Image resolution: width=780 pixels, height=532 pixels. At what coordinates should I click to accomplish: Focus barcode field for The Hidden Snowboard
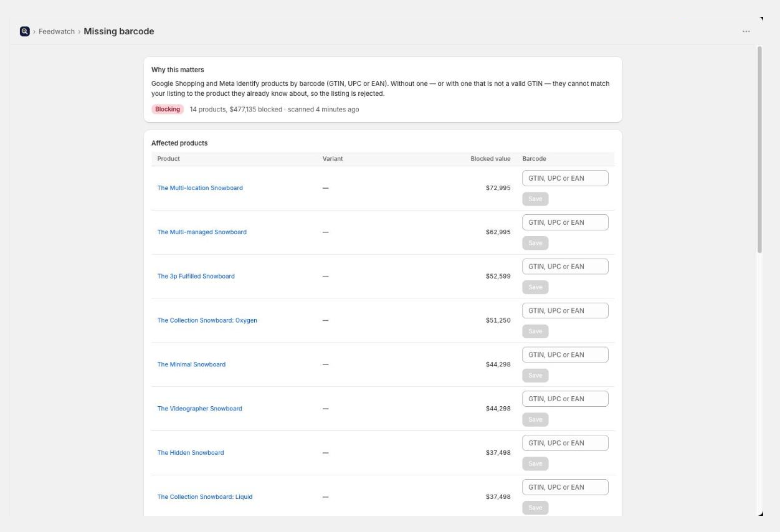click(565, 444)
